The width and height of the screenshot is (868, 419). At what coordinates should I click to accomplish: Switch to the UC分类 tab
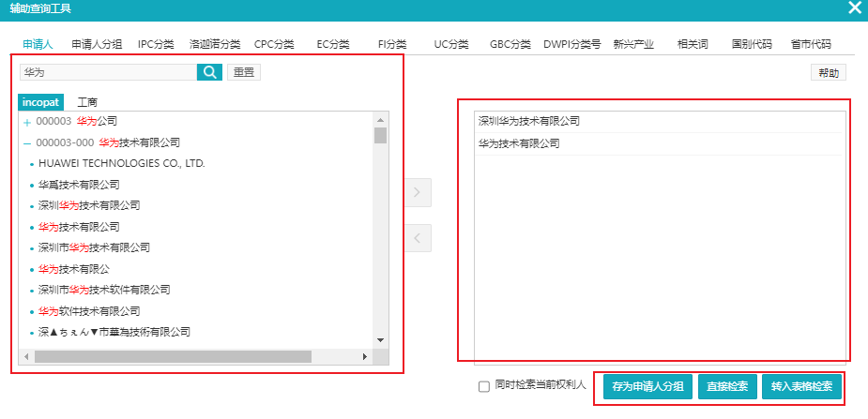(x=451, y=44)
